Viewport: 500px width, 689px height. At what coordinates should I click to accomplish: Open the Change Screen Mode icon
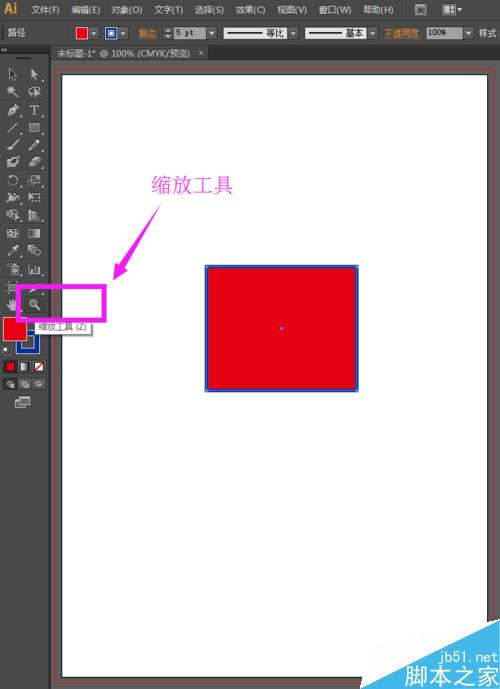click(x=22, y=402)
